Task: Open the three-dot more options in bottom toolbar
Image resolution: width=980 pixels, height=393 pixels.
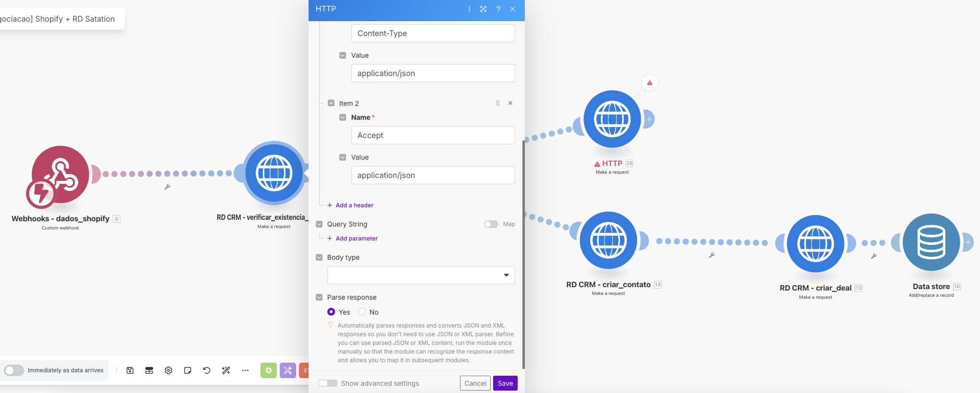Action: pos(245,370)
